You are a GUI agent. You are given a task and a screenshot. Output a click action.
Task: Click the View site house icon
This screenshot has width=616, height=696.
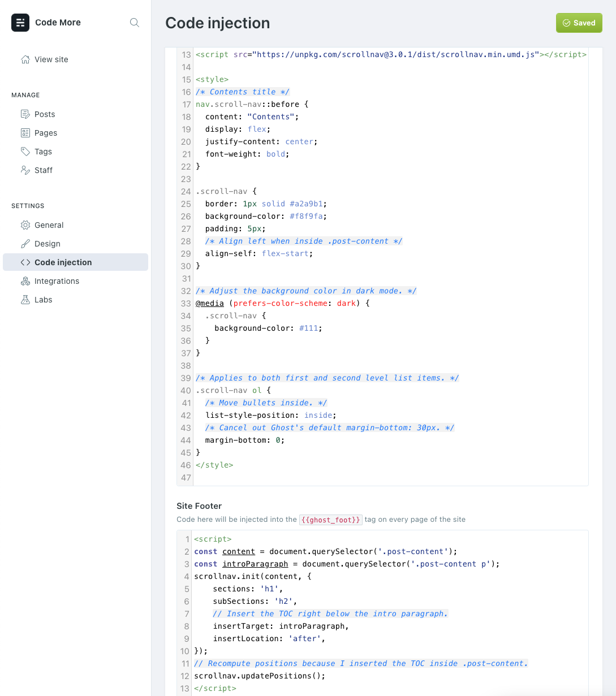coord(25,59)
